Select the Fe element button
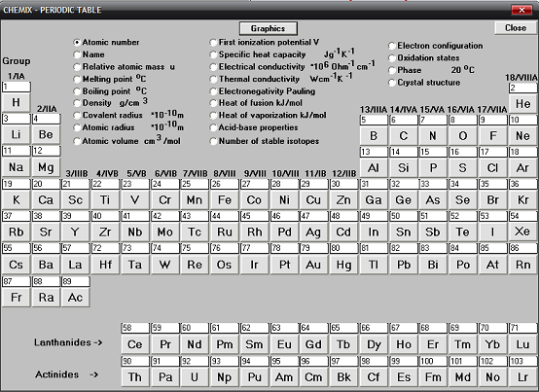The width and height of the screenshot is (539, 392). [x=225, y=200]
